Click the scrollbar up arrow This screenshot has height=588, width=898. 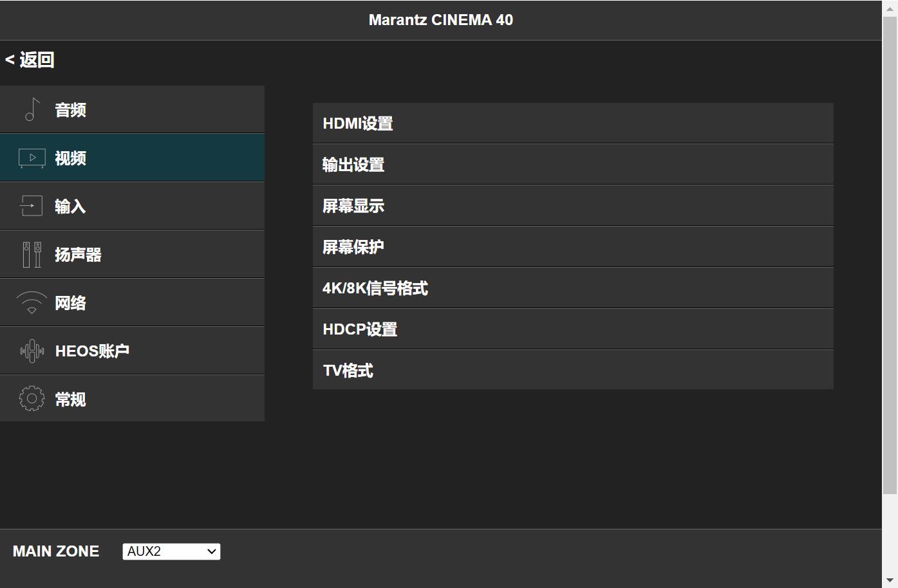891,7
